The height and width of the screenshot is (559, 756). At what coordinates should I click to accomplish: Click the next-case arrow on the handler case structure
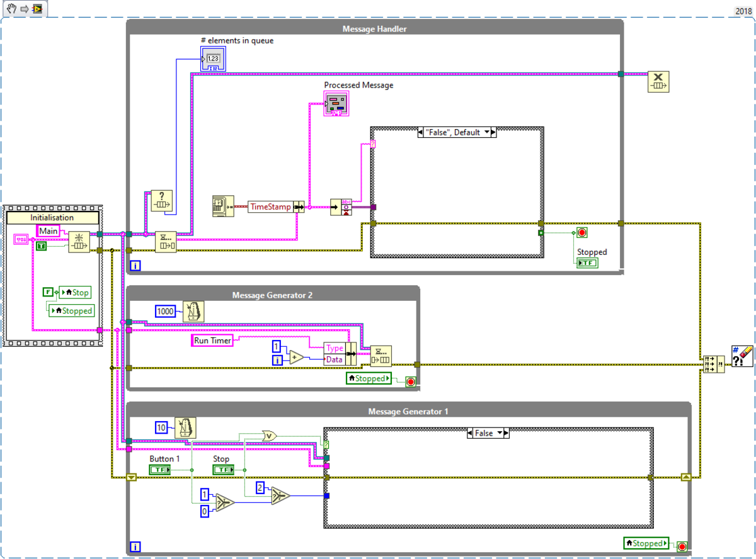point(494,132)
